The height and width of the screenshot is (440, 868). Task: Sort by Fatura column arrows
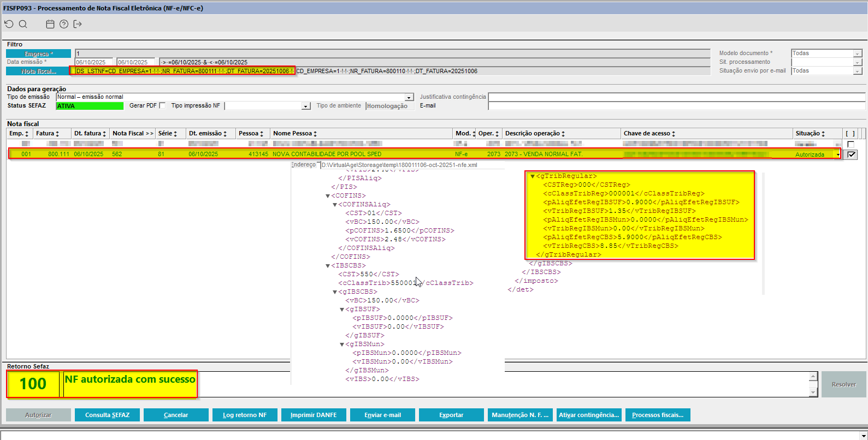pos(57,134)
